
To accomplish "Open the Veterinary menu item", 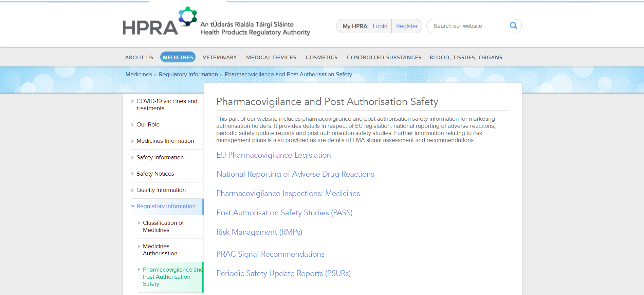I will point(220,57).
